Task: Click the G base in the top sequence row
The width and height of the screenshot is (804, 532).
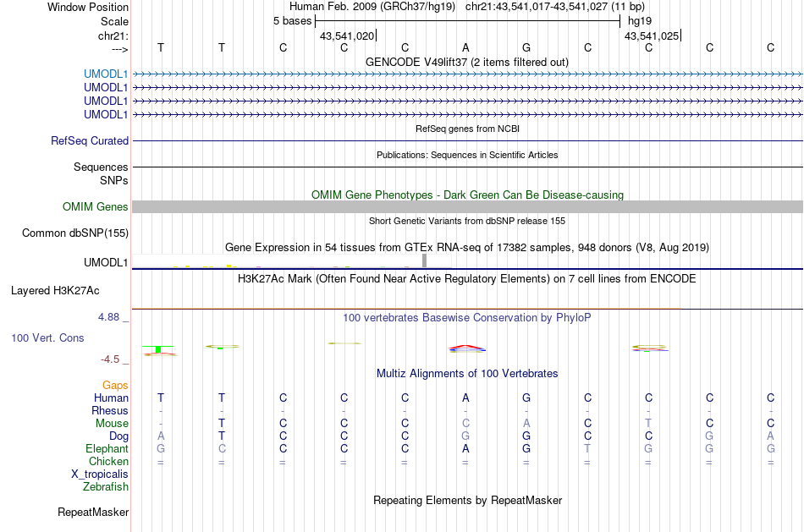Action: (526, 47)
